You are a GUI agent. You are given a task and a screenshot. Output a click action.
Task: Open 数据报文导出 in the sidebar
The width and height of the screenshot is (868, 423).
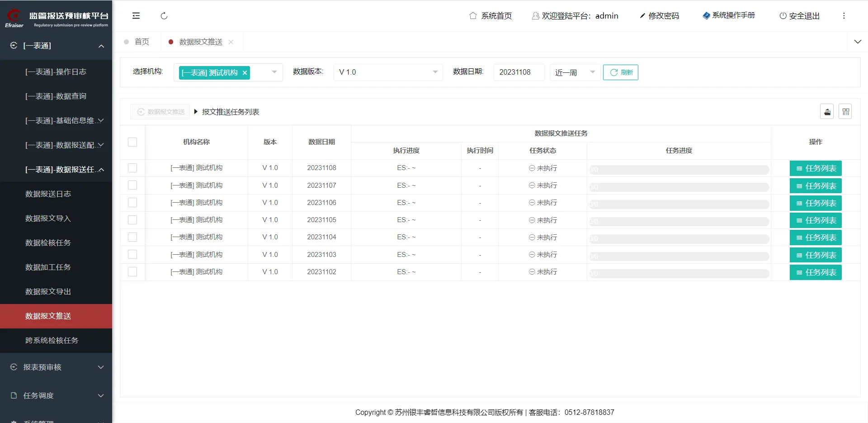click(x=48, y=292)
